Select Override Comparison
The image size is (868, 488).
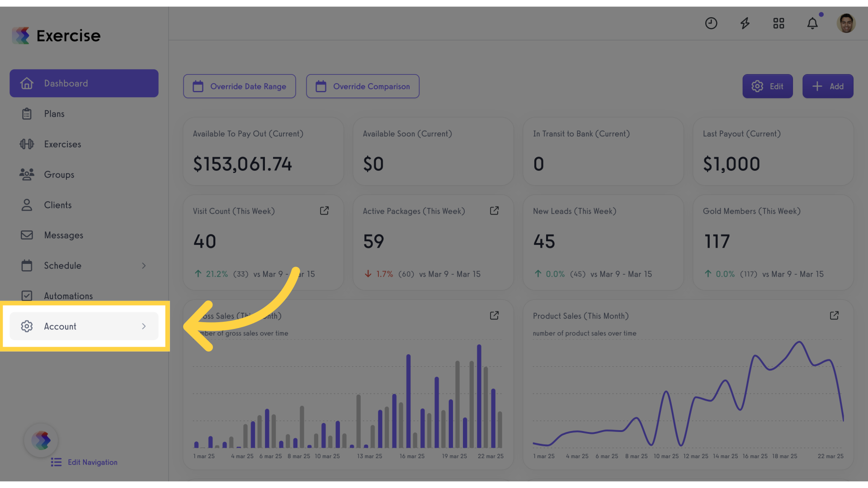tap(363, 86)
